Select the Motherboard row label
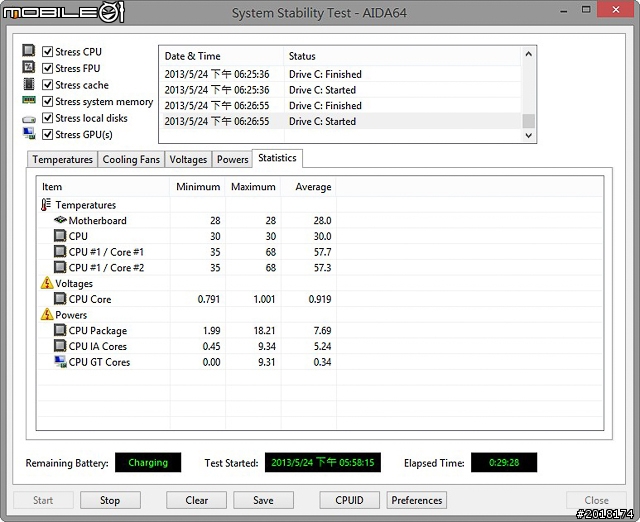 (98, 220)
